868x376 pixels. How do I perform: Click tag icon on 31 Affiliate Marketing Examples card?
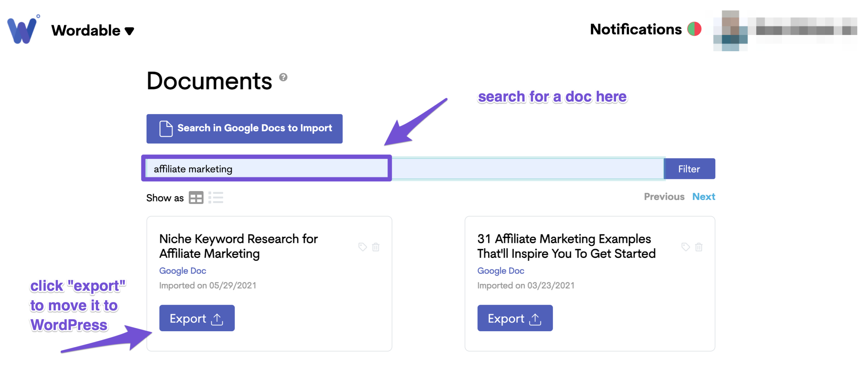[x=686, y=247]
